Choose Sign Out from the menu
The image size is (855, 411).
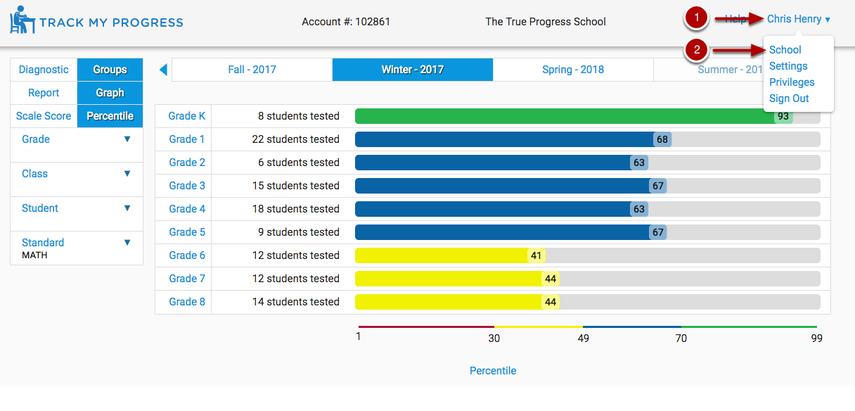pos(789,99)
